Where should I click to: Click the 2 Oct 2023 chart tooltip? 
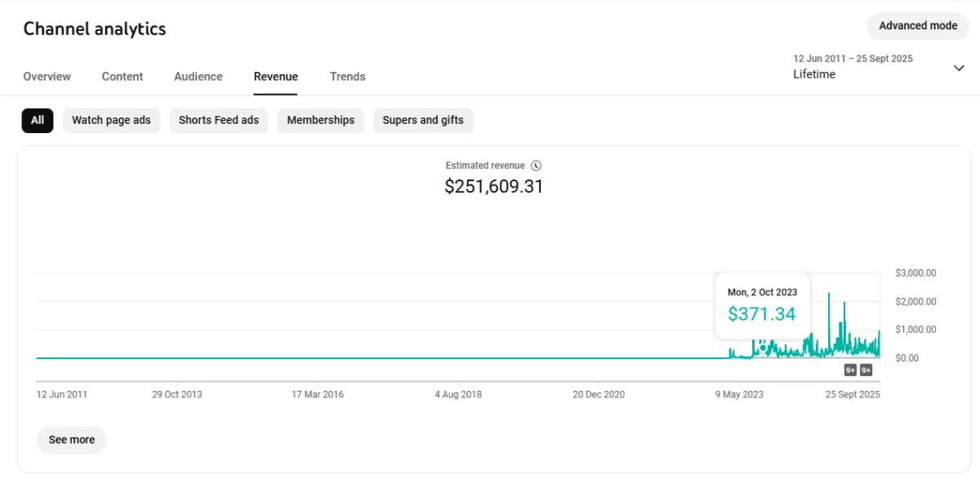[762, 305]
